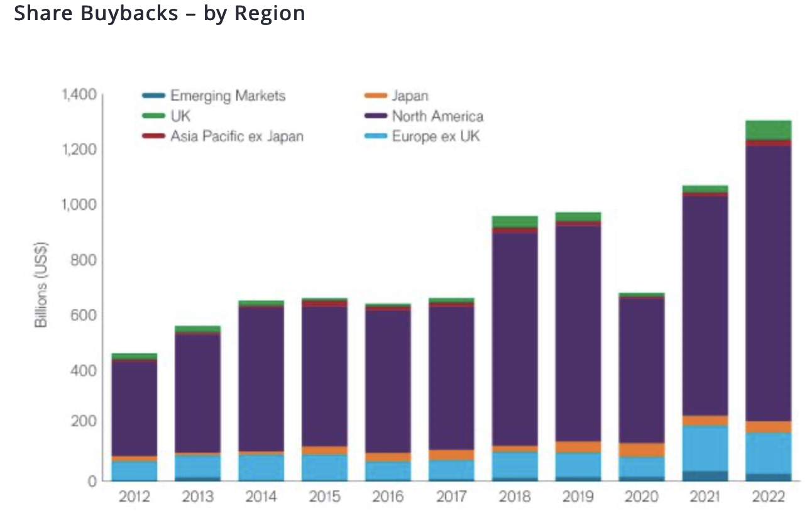Click the Share Buybacks – by Region heading
Image resolution: width=812 pixels, height=513 pixels.
coord(160,13)
